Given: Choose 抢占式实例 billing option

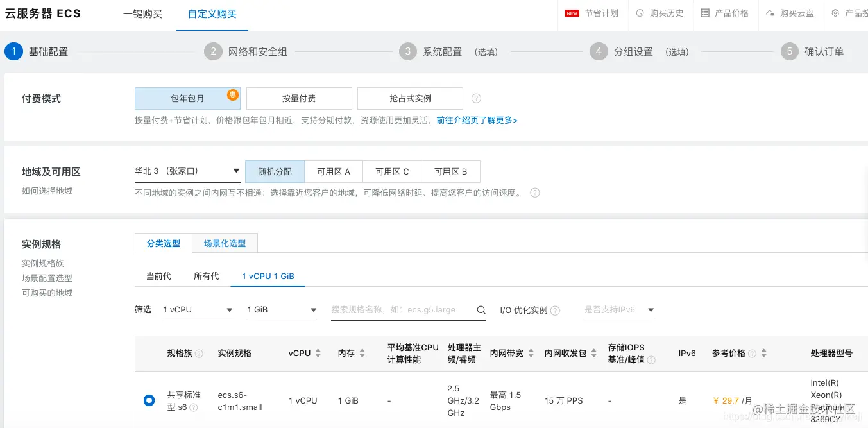Looking at the screenshot, I should tap(410, 98).
